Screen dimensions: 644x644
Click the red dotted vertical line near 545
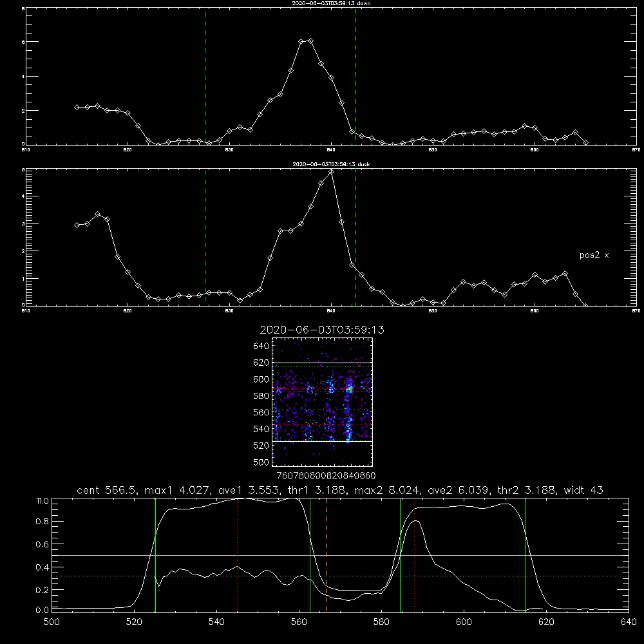point(238,555)
